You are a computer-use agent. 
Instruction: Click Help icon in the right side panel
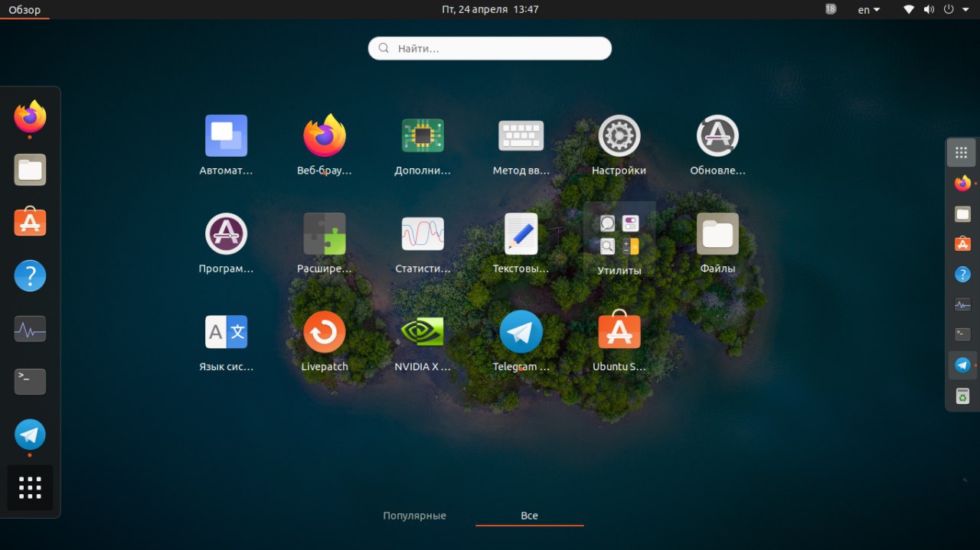962,274
